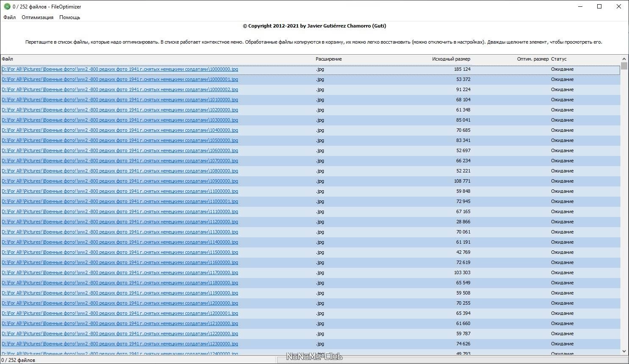Image resolution: width=629 pixels, height=364 pixels.
Task: Click the original size value 74 626
Action: [463, 344]
